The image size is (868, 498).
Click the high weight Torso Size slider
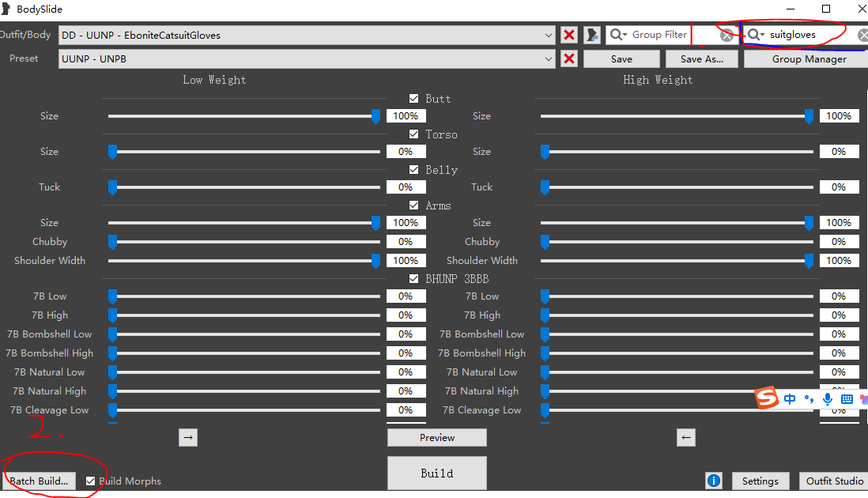[x=677, y=152]
